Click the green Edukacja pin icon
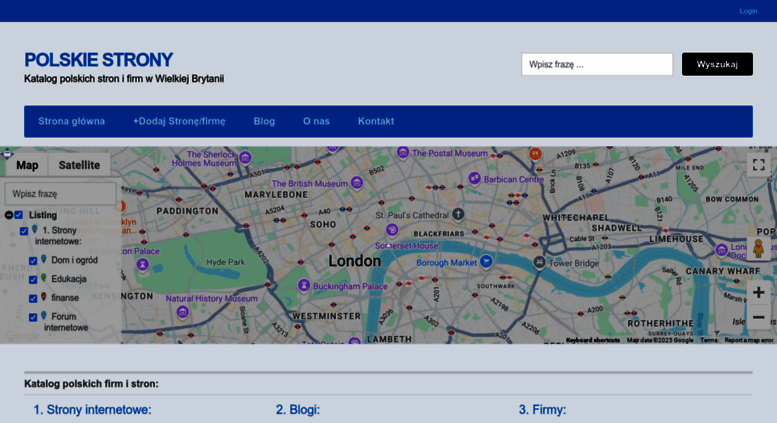This screenshot has height=423, width=777. (44, 278)
